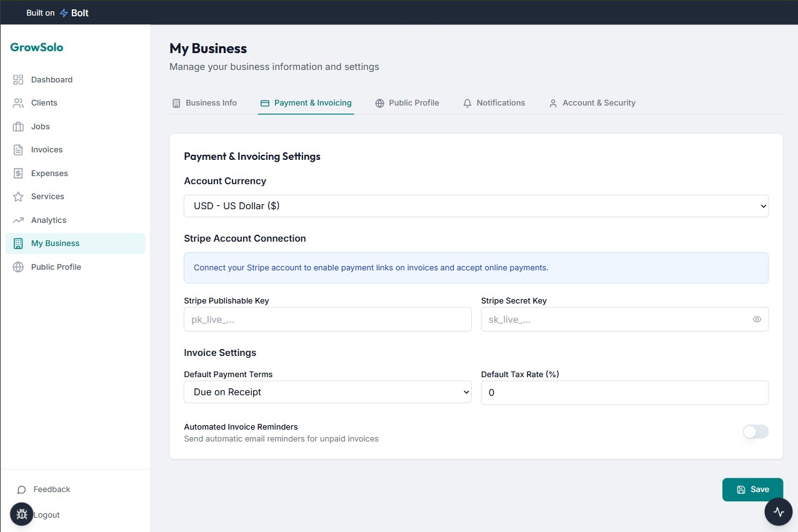Click the Services star icon
798x532 pixels.
click(x=18, y=197)
